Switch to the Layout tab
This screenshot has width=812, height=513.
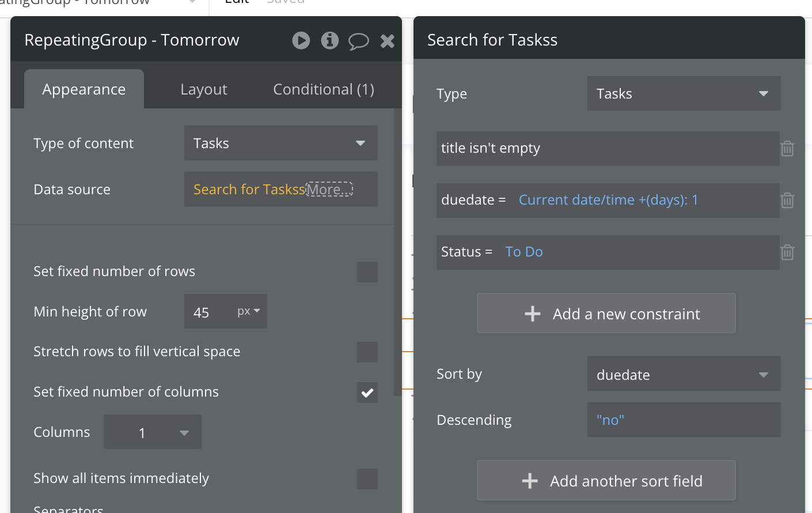click(204, 89)
